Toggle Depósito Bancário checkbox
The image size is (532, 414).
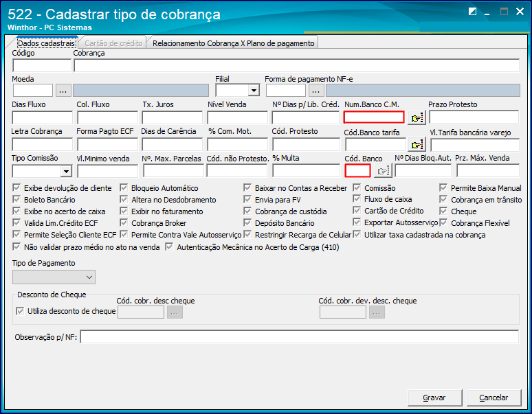(x=247, y=222)
